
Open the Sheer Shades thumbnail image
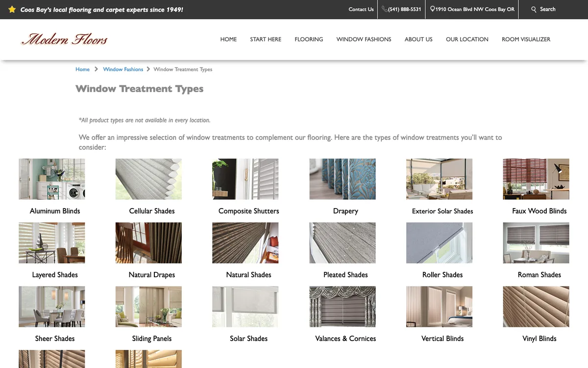tap(51, 307)
